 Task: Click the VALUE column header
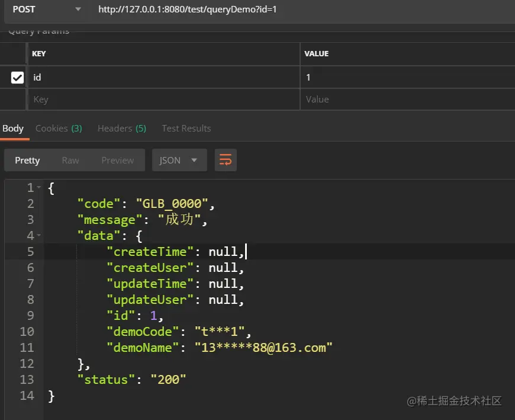click(316, 53)
